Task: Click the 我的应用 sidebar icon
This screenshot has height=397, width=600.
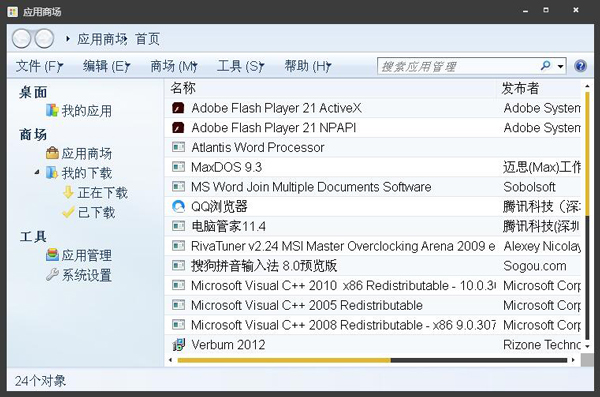Action: 52,110
